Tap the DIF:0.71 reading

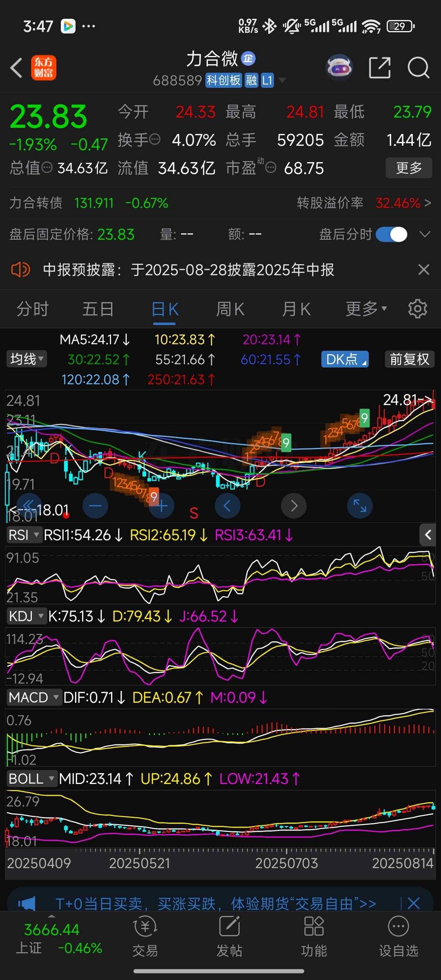click(94, 697)
